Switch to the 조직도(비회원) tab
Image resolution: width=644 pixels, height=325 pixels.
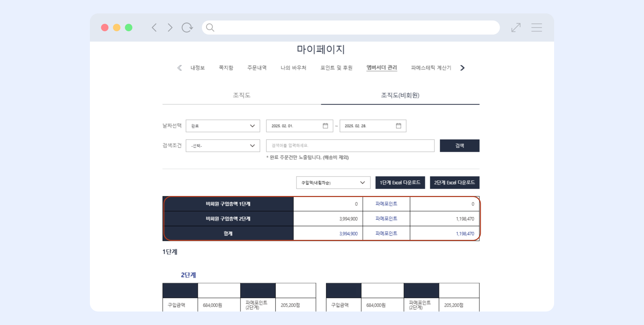tap(400, 95)
